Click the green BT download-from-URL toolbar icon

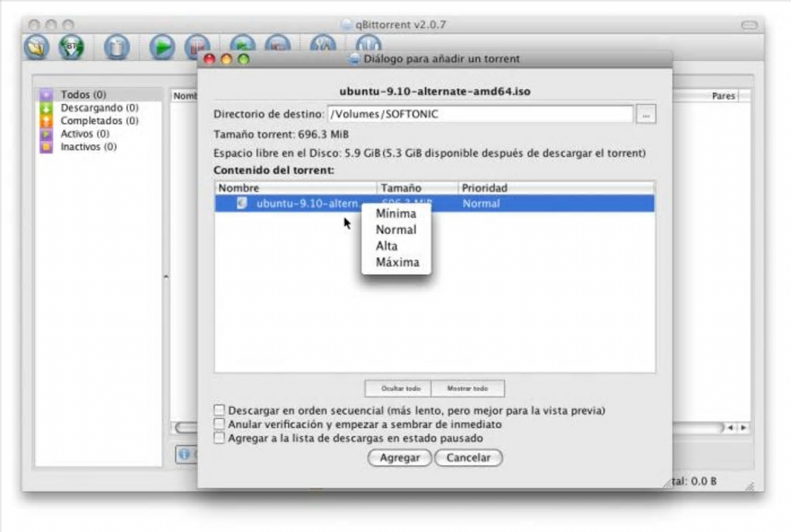(x=71, y=47)
